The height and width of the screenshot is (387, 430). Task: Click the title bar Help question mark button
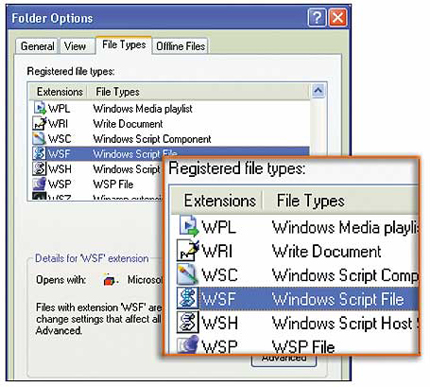pos(316,17)
